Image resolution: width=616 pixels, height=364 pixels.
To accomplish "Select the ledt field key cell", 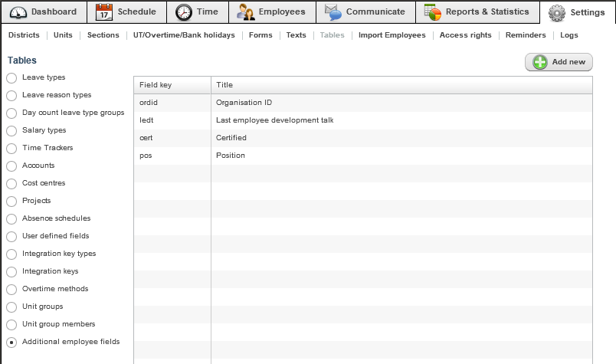I will (x=172, y=120).
